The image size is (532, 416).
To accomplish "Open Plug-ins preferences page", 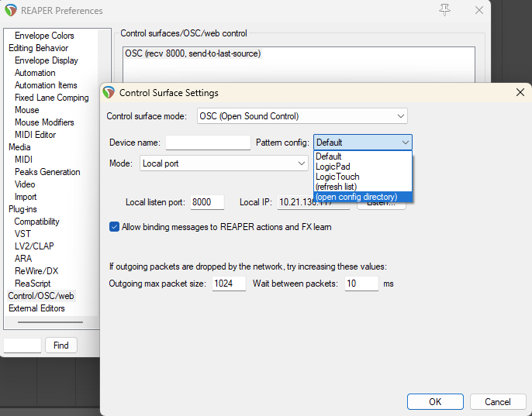I will (22, 209).
